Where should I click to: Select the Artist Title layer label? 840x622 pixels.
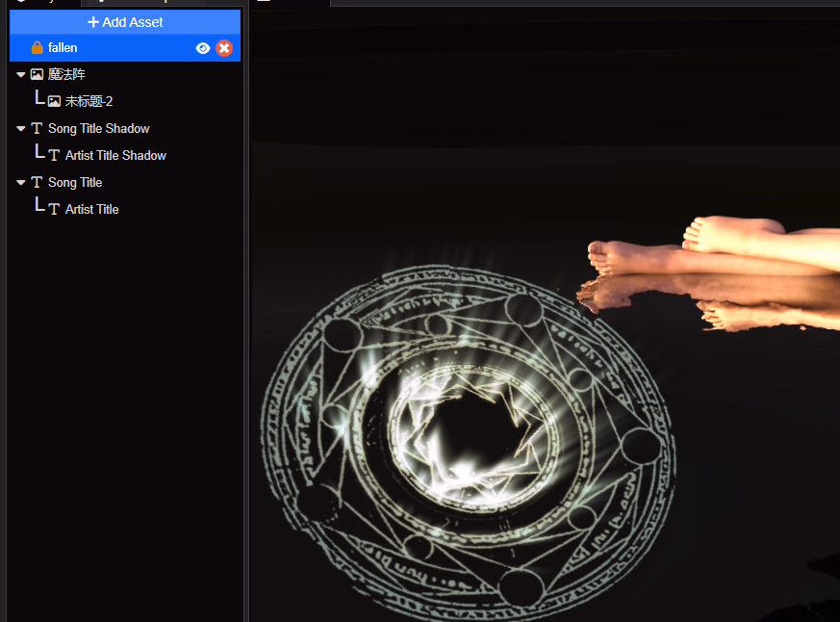92,209
